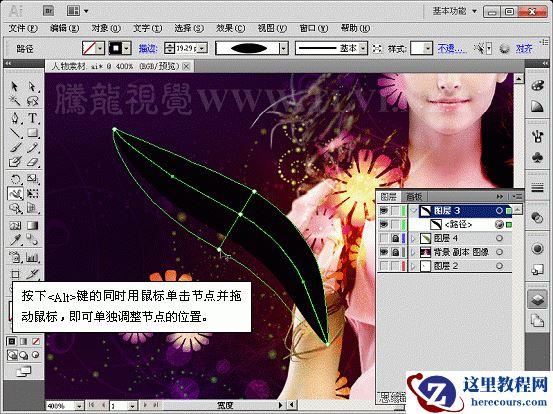Open the 400% zoom level dropdown
This screenshot has width=553, height=414.
79,406
